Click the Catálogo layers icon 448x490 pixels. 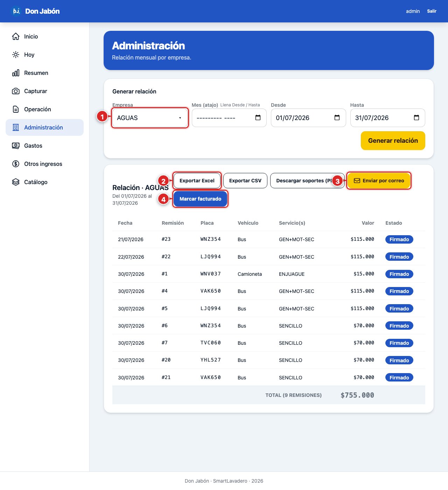point(16,182)
